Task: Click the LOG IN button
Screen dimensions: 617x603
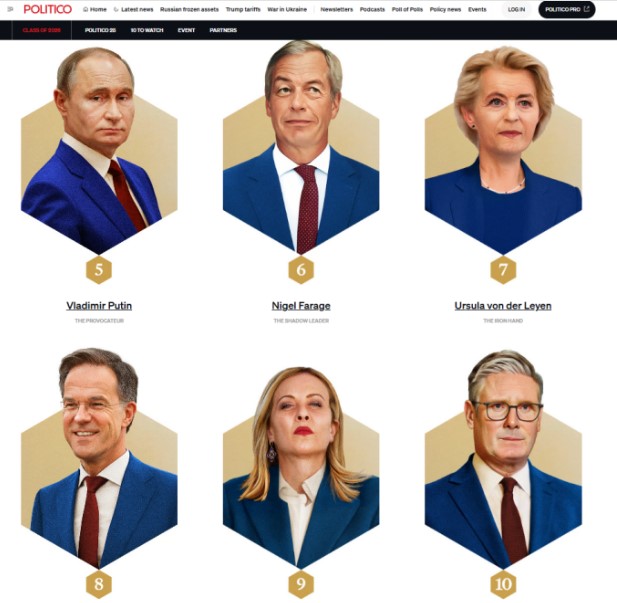Action: [516, 9]
